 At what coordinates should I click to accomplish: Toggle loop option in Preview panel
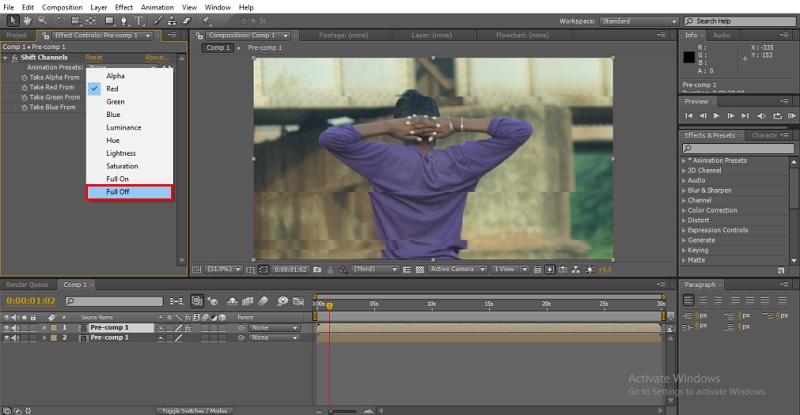[777, 116]
